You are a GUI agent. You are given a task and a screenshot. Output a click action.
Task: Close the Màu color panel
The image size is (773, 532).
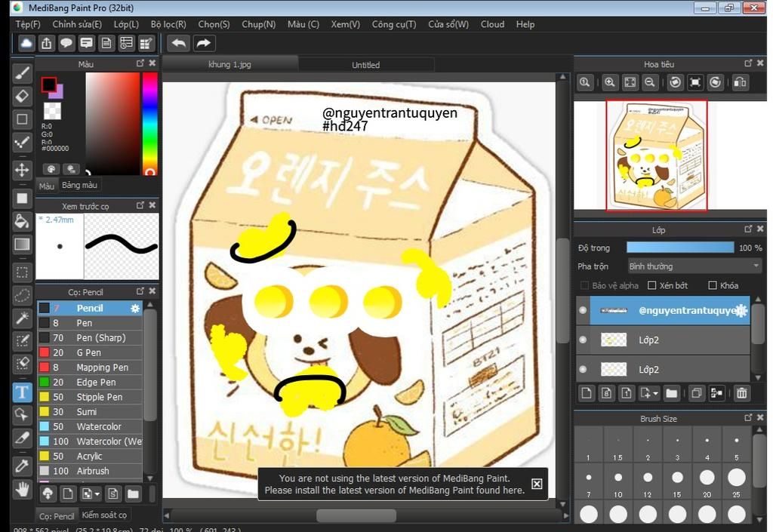[152, 63]
